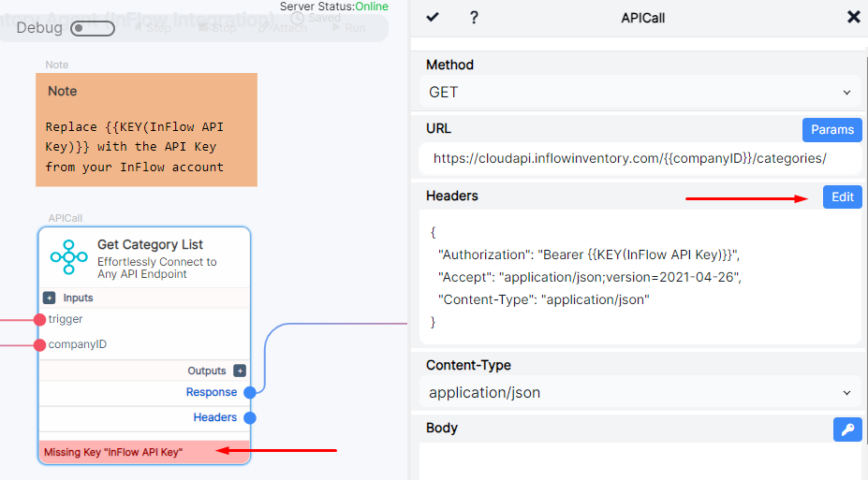Open the Content-Type dropdown showing application/json
The height and width of the screenshot is (480, 868).
pyautogui.click(x=640, y=393)
